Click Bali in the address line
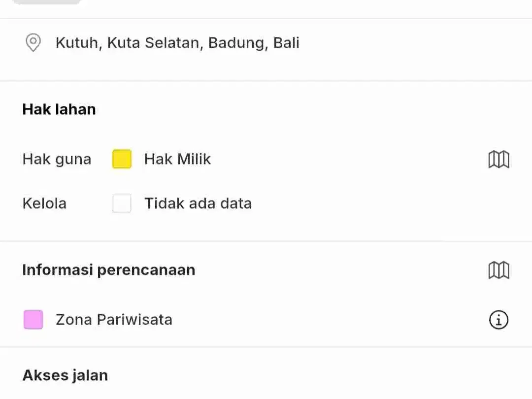Image resolution: width=532 pixels, height=399 pixels. pos(286,43)
